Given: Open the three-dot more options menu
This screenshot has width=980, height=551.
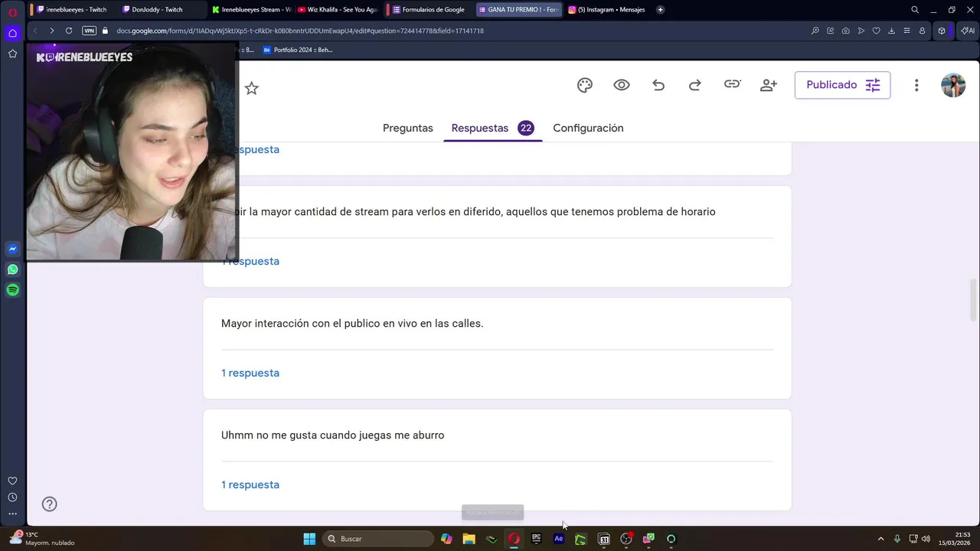Looking at the screenshot, I should 916,85.
